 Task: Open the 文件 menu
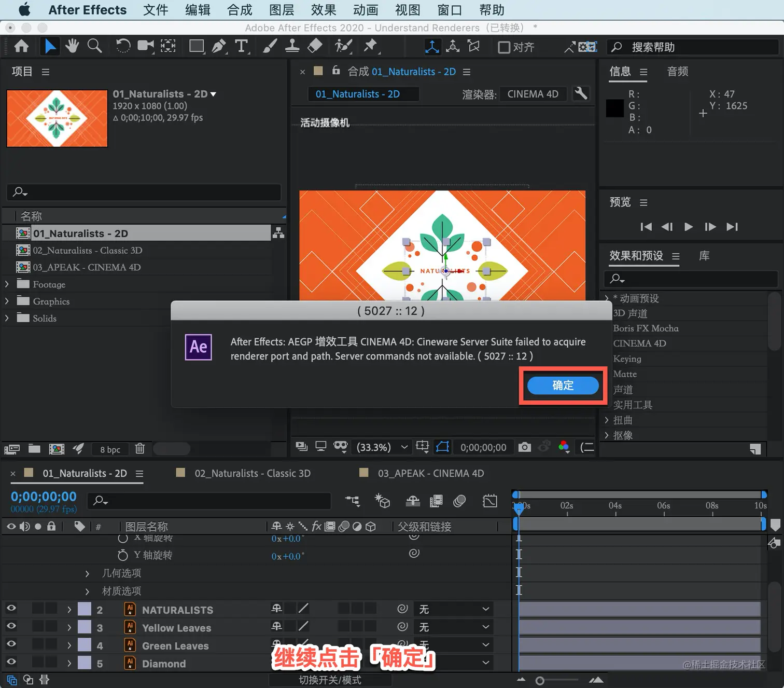click(x=156, y=10)
